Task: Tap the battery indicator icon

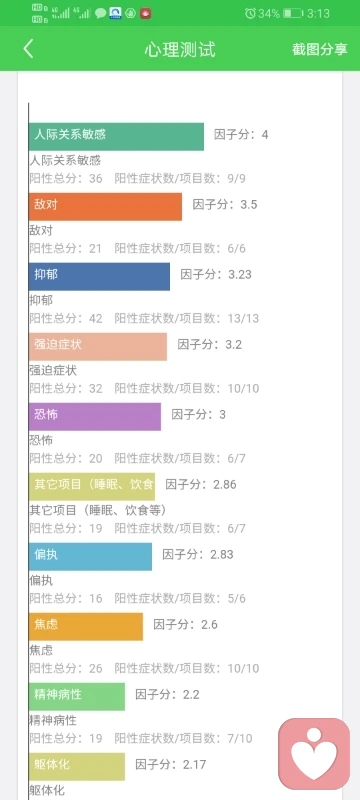Action: pyautogui.click(x=293, y=13)
